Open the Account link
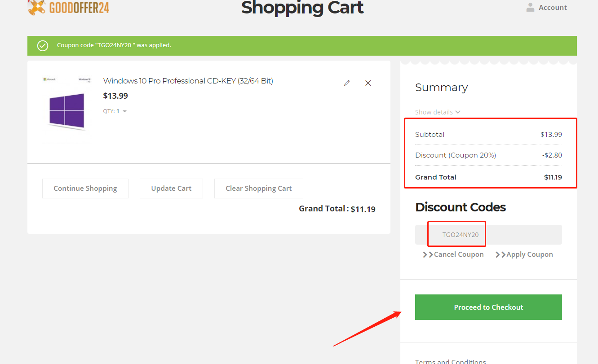The height and width of the screenshot is (364, 598). point(553,8)
